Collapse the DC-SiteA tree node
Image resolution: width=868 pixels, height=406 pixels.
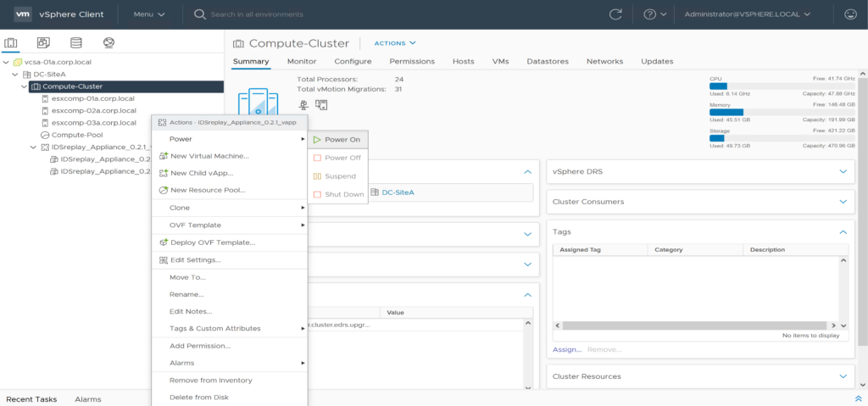[15, 75]
